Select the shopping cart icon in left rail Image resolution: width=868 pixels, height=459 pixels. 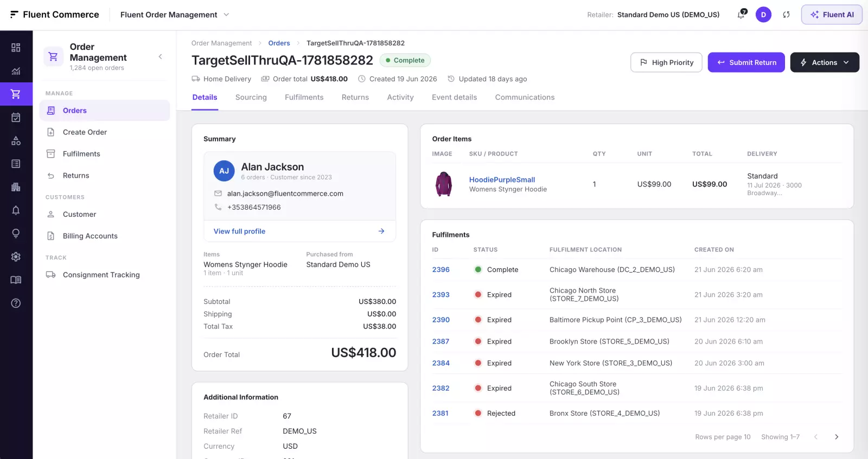16,94
